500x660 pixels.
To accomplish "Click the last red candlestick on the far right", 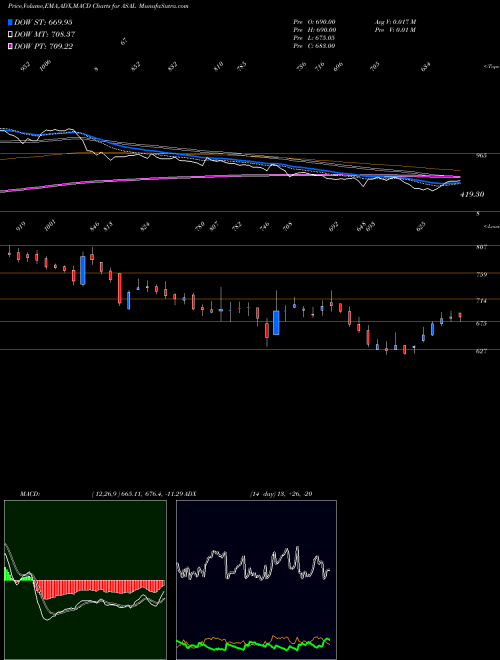I will (460, 315).
